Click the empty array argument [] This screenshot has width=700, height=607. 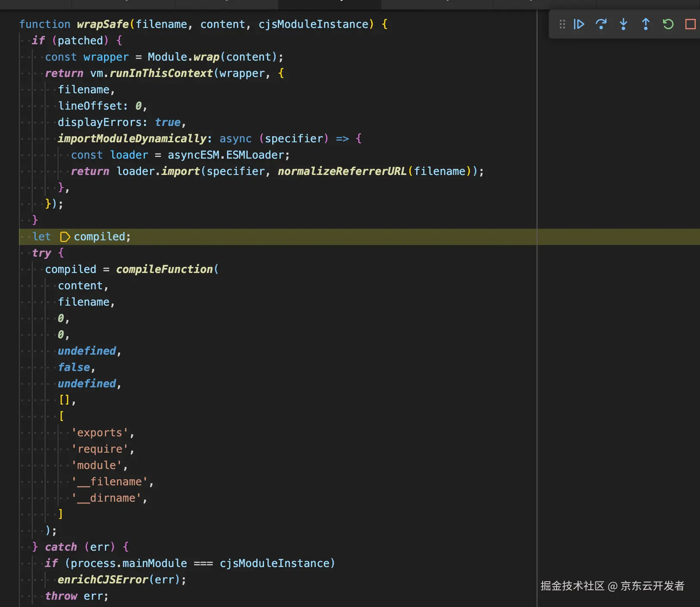coord(64,400)
